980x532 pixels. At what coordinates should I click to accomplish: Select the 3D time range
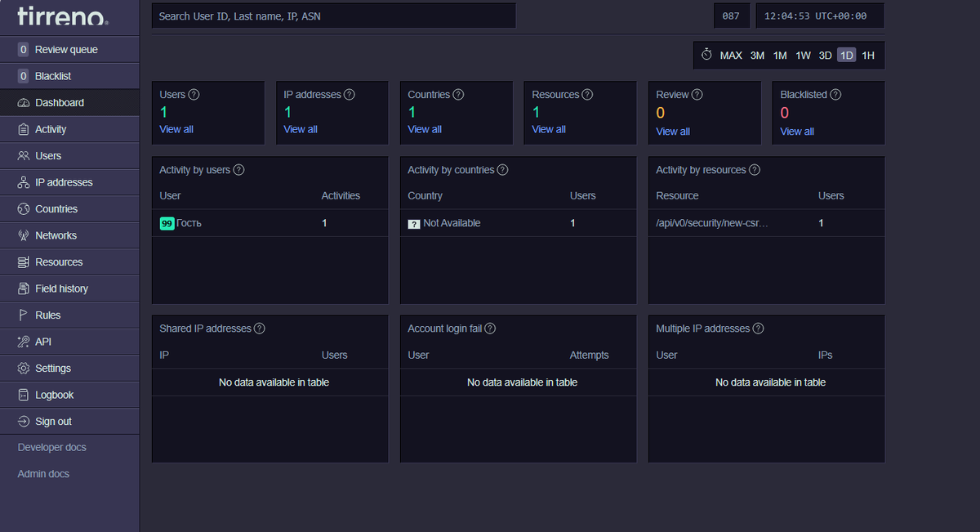(825, 56)
